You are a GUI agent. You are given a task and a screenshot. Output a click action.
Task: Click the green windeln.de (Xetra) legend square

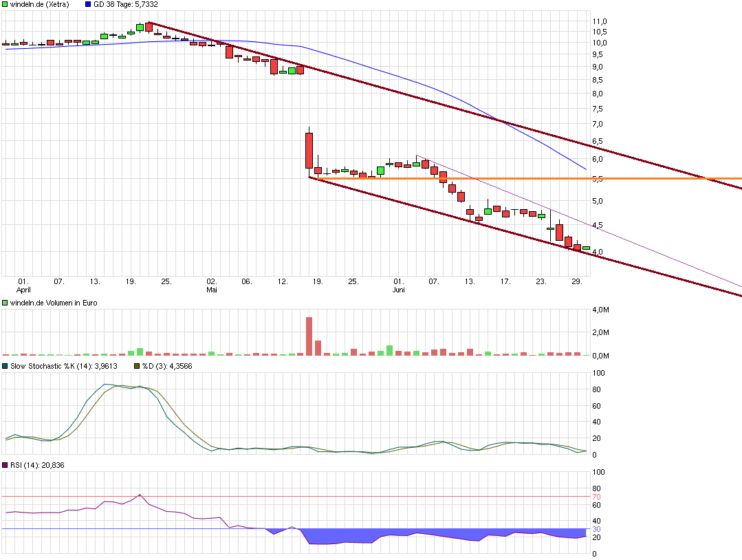pyautogui.click(x=6, y=5)
